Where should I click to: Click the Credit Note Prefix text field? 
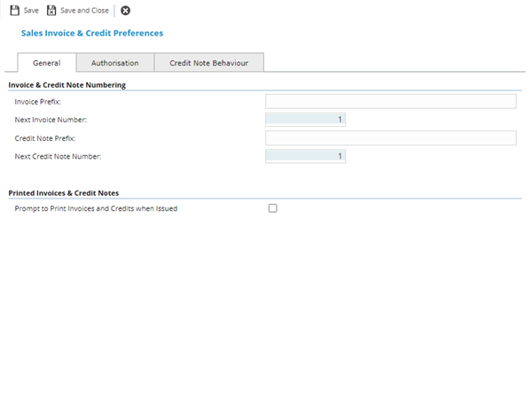pyautogui.click(x=390, y=138)
